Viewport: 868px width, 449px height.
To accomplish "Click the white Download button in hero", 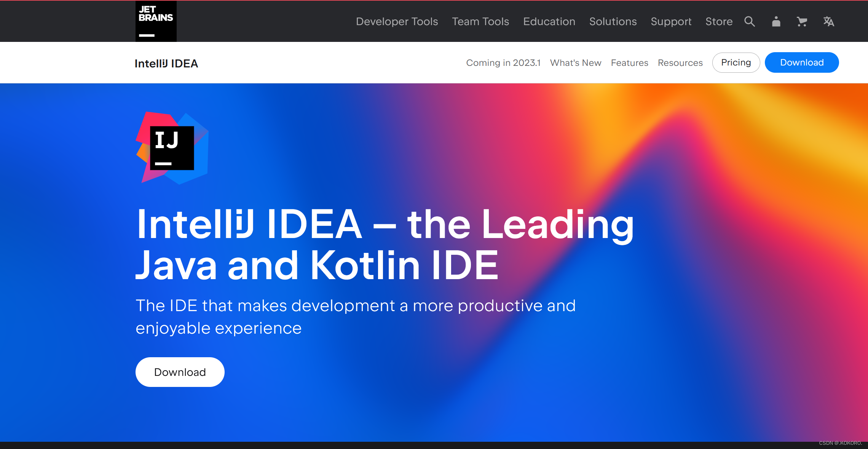I will [180, 372].
